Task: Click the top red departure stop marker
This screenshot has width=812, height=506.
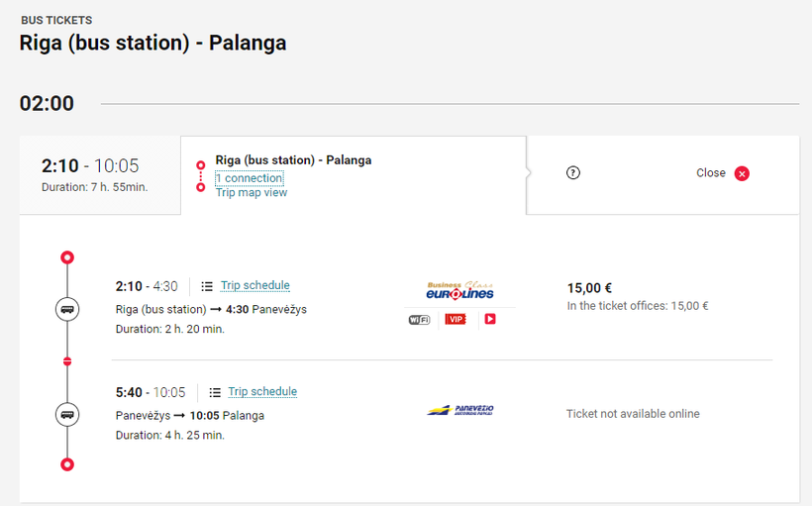Action: click(67, 257)
